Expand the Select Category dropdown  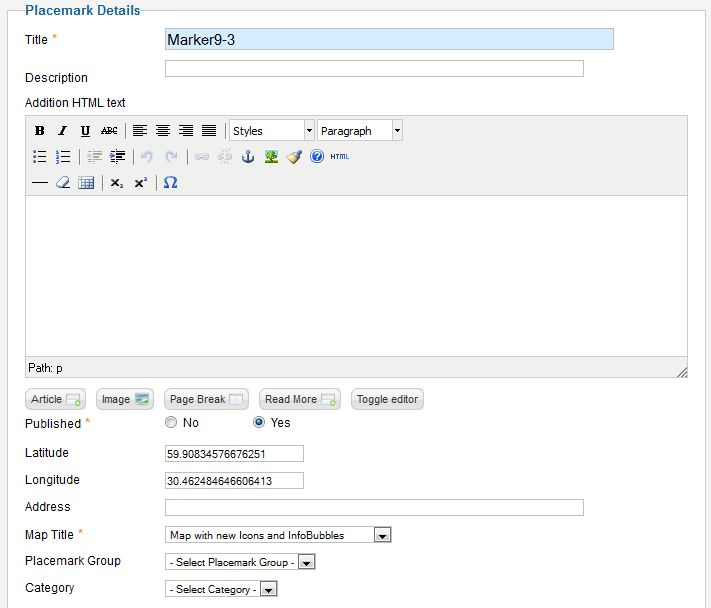[x=220, y=589]
